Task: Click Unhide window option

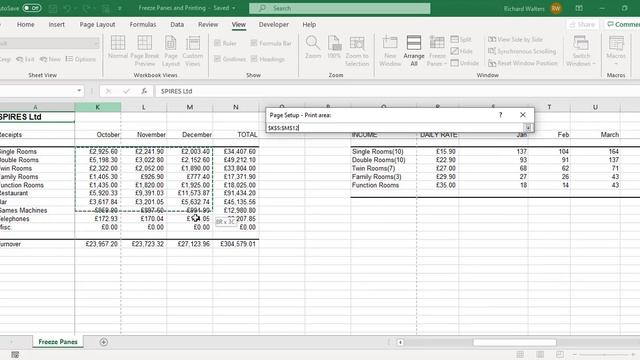Action: click(465, 63)
